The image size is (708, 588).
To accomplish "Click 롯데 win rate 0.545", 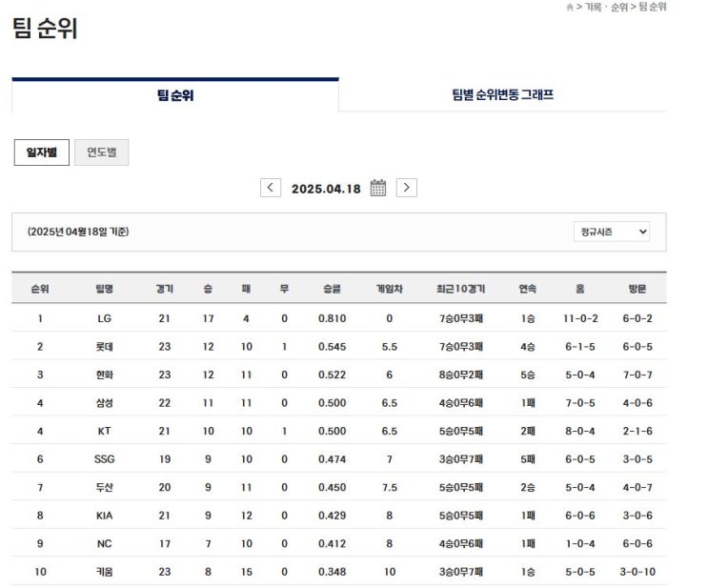I will pyautogui.click(x=332, y=347).
